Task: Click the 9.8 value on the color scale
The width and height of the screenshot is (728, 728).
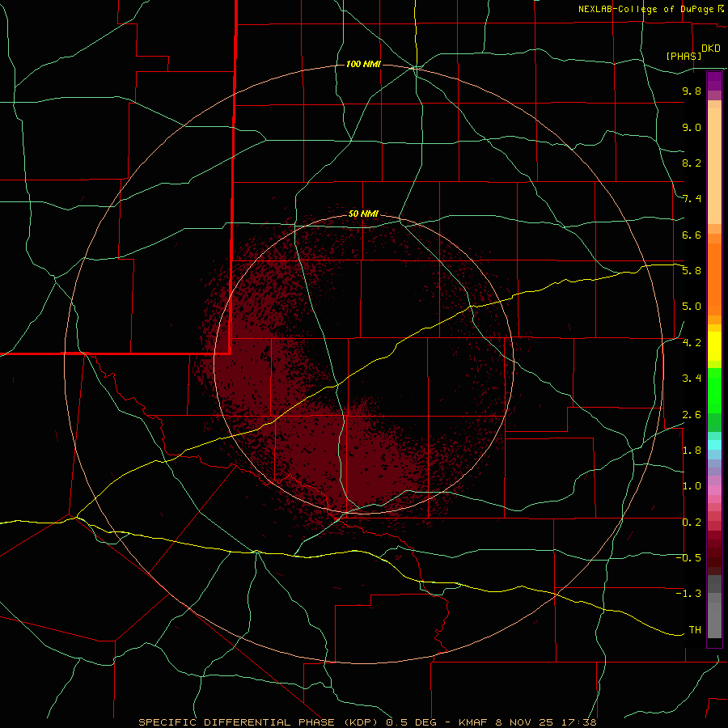Action: [x=692, y=91]
